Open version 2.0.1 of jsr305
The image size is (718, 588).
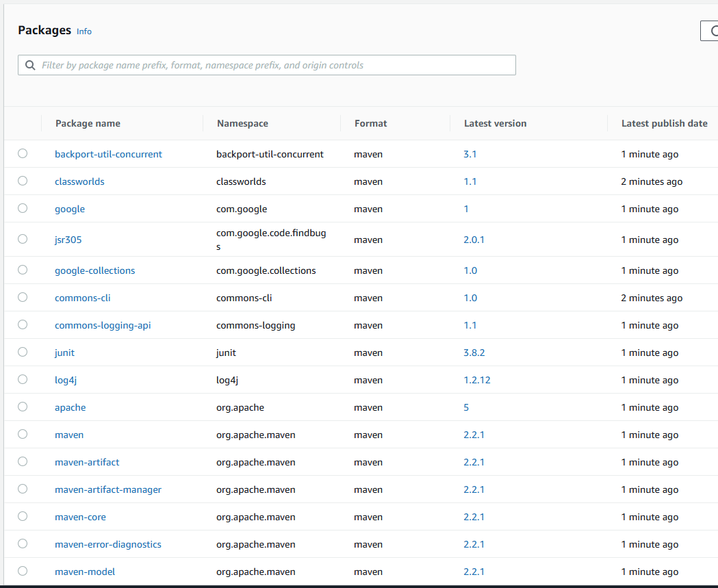474,240
